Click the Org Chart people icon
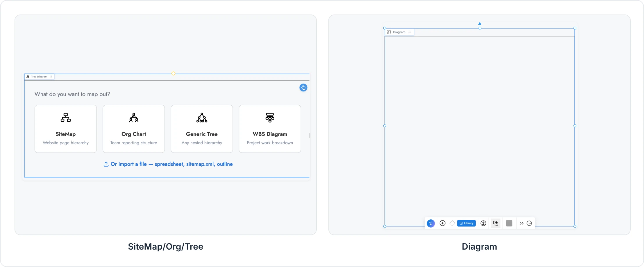The width and height of the screenshot is (644, 267). [134, 118]
